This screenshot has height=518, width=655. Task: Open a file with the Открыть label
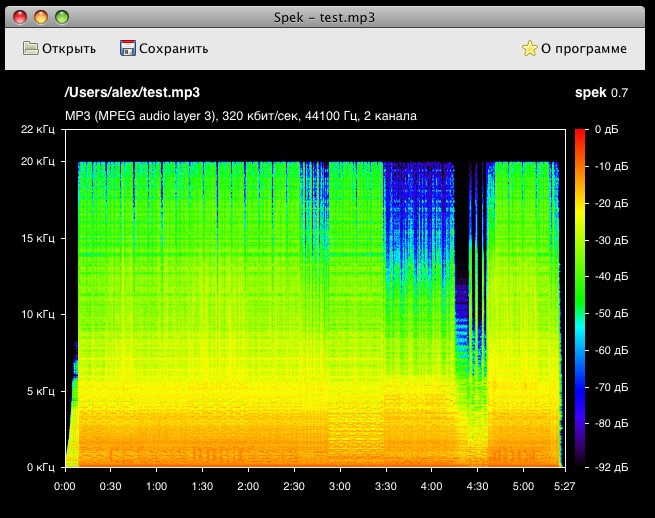click(x=69, y=48)
